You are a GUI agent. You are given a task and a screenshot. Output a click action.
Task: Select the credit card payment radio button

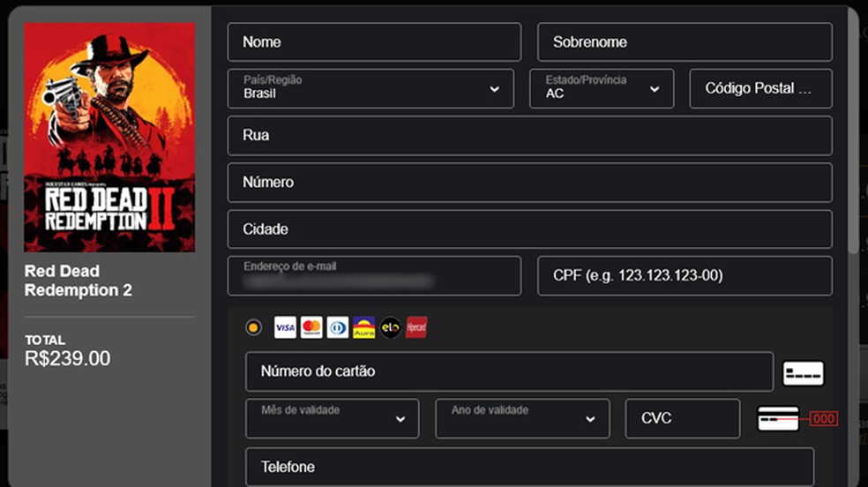point(253,327)
